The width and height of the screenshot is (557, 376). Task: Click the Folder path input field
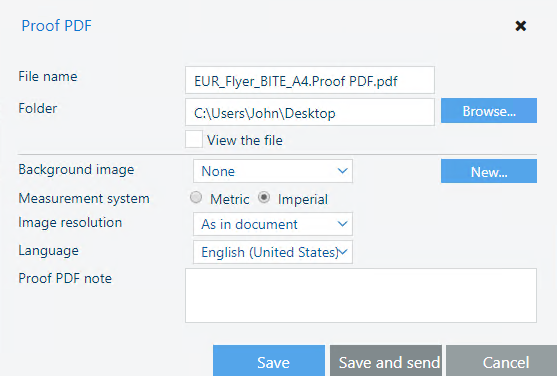310,112
